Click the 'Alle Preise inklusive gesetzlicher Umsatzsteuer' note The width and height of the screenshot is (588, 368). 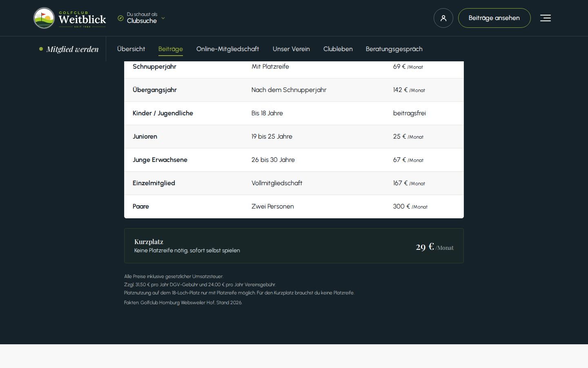174,276
